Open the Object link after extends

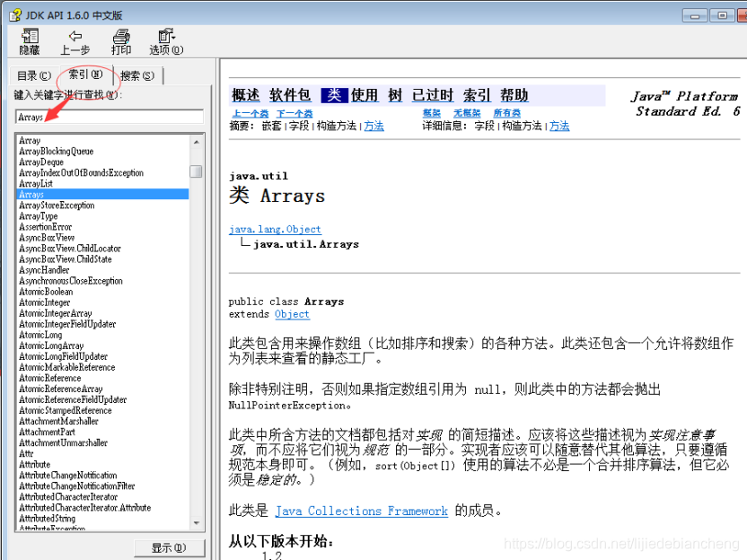pyautogui.click(x=292, y=314)
